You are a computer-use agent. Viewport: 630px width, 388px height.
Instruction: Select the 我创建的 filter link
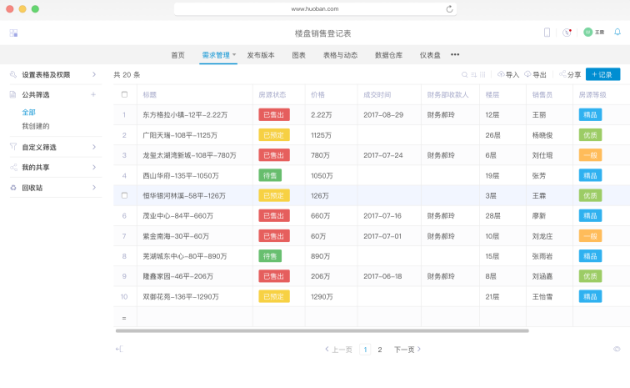35,126
